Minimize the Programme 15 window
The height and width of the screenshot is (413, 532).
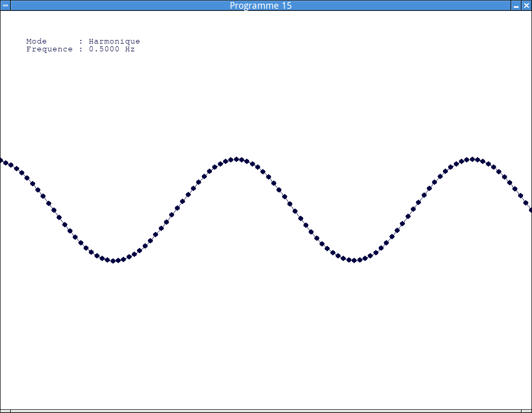pyautogui.click(x=516, y=5)
